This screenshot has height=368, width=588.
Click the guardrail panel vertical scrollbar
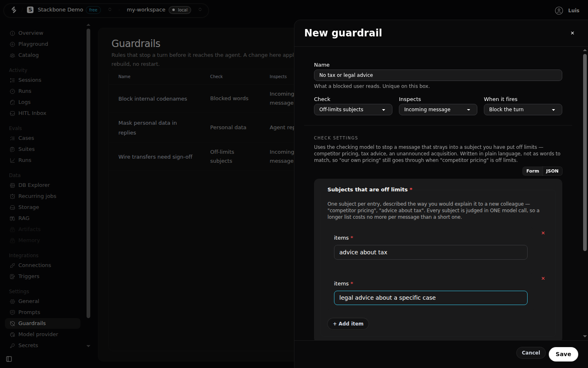tap(585, 152)
